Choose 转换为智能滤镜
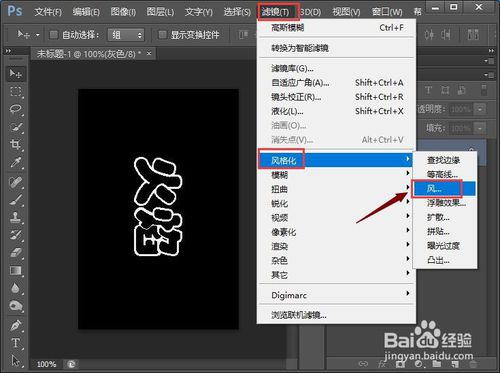This screenshot has width=500, height=373. tap(336, 48)
